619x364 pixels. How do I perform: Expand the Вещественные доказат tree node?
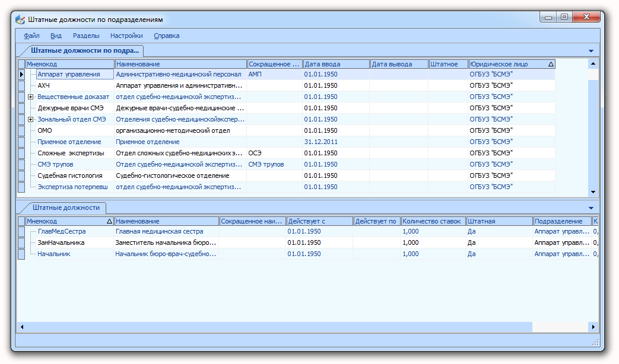30,97
